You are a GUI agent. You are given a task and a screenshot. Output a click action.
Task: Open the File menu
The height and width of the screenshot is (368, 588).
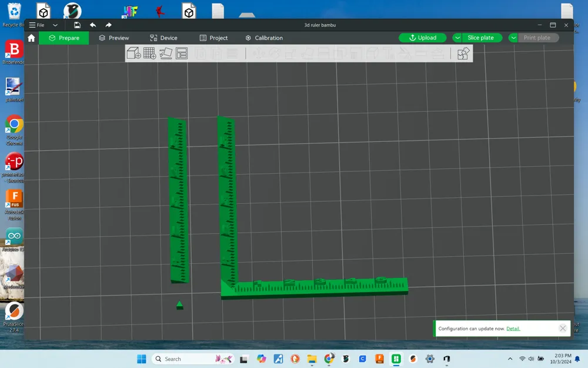(x=36, y=25)
